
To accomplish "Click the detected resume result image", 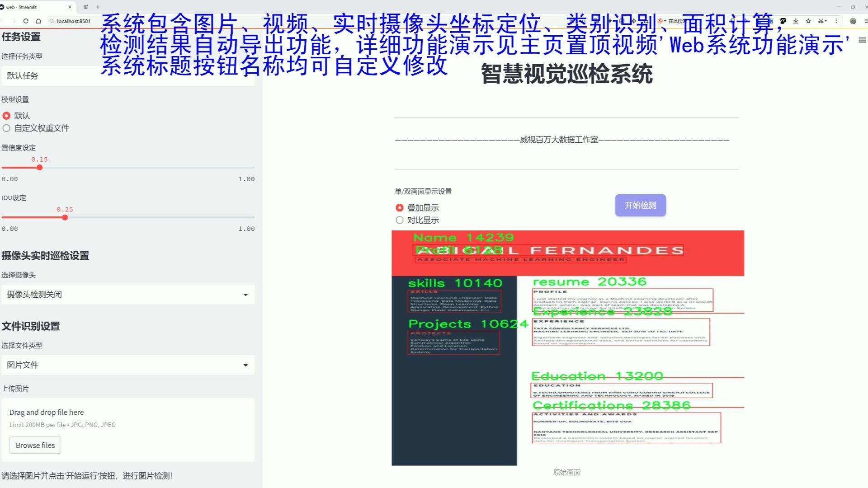I will tap(568, 348).
